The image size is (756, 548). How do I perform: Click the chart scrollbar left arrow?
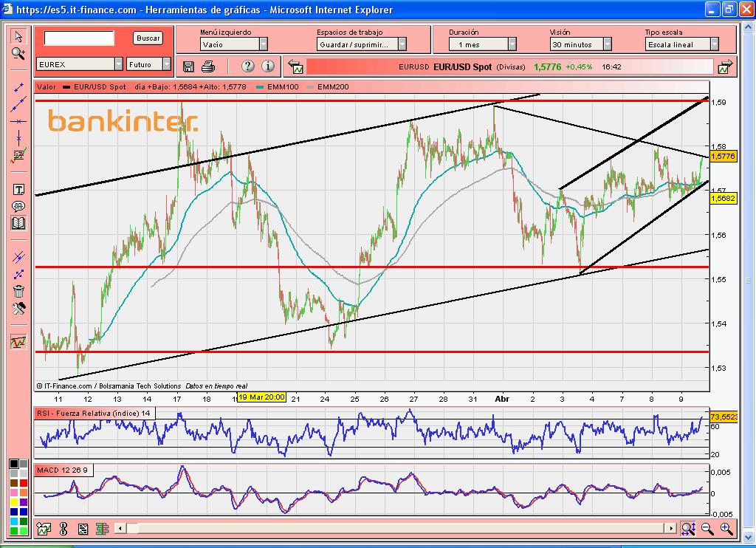[120, 528]
